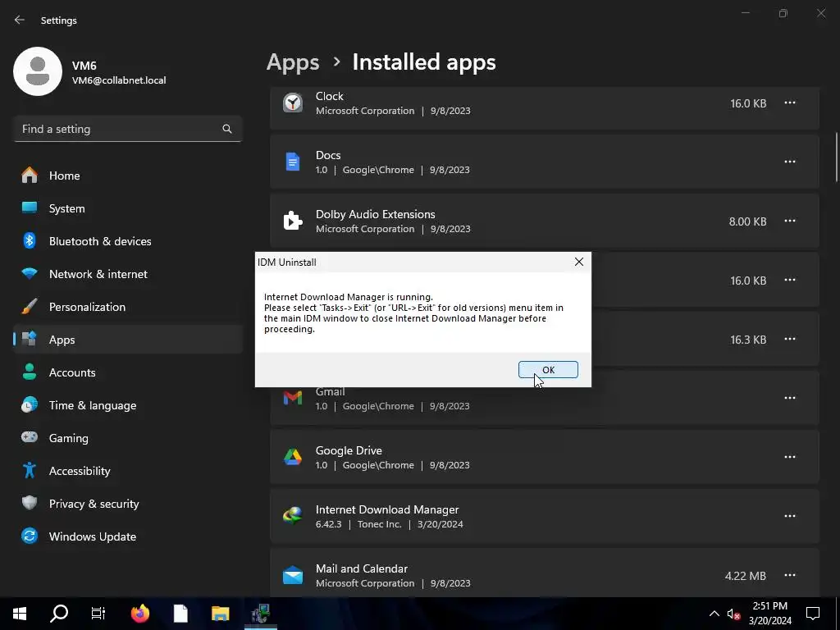Click the magnifier icon in Find a setting
840x630 pixels.
[x=227, y=129]
